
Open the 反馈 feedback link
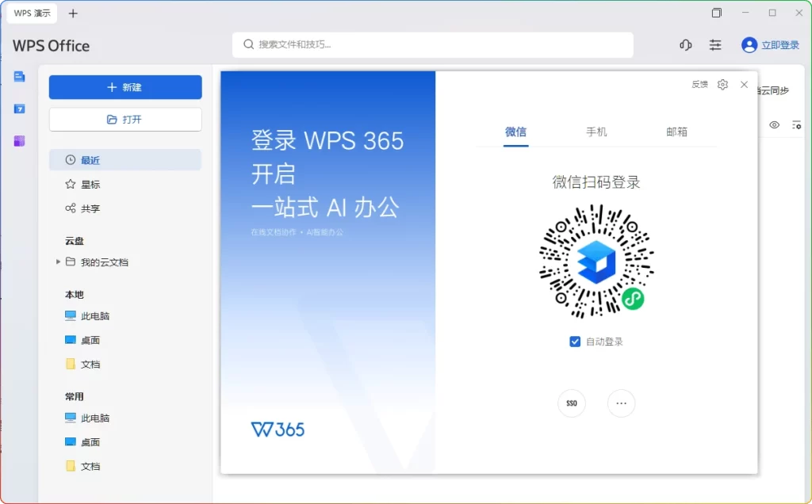tap(699, 84)
